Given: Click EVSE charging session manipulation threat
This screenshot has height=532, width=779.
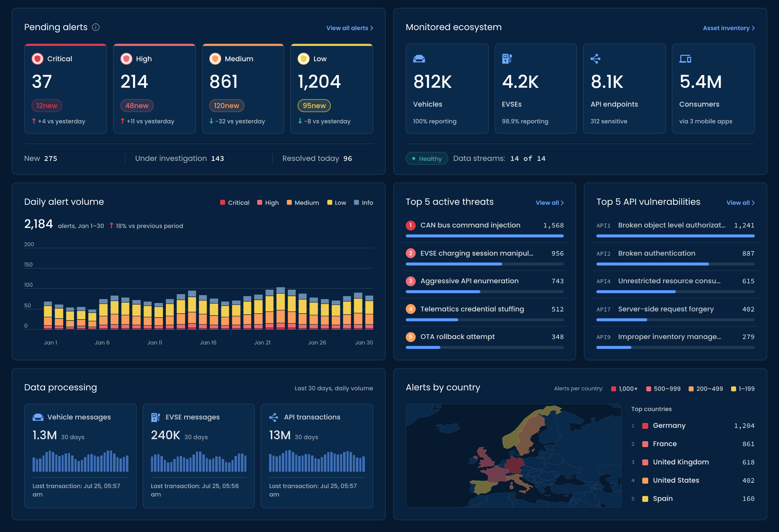Looking at the screenshot, I should point(485,257).
